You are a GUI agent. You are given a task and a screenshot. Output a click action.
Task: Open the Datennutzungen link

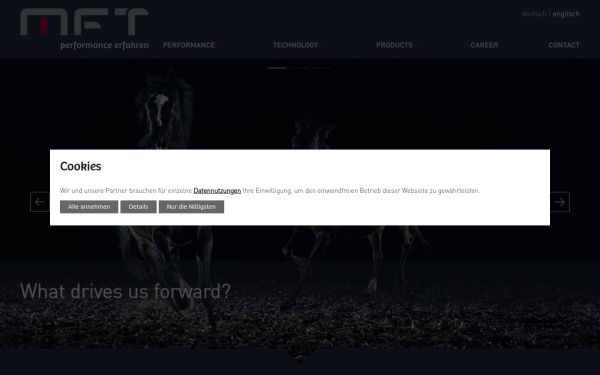coord(217,191)
